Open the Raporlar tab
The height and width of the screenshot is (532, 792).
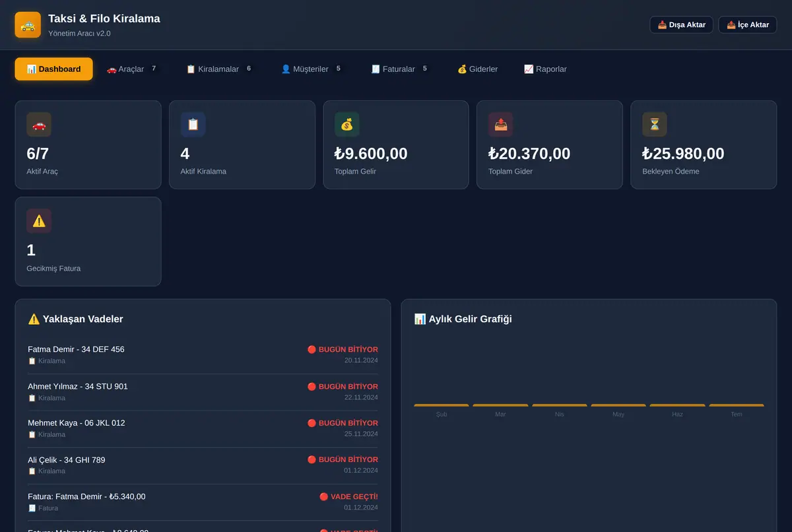coord(545,69)
